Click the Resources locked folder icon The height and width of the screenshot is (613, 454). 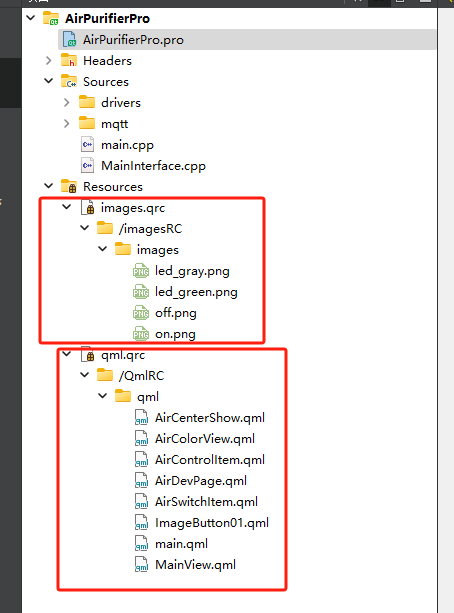click(69, 186)
